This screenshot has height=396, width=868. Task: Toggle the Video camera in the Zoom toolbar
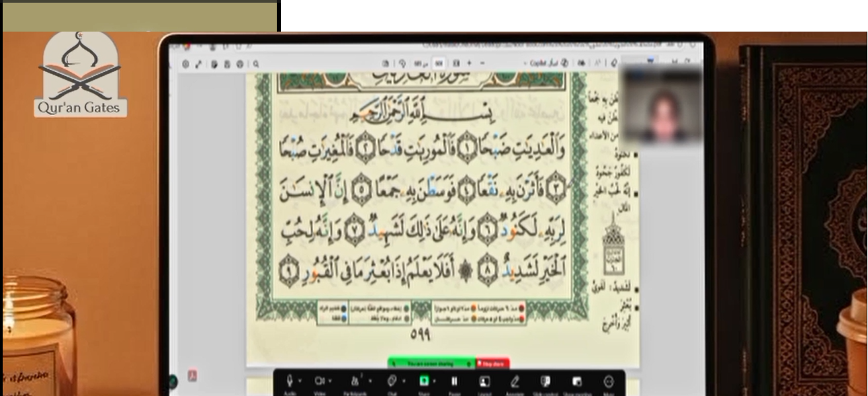(x=320, y=381)
